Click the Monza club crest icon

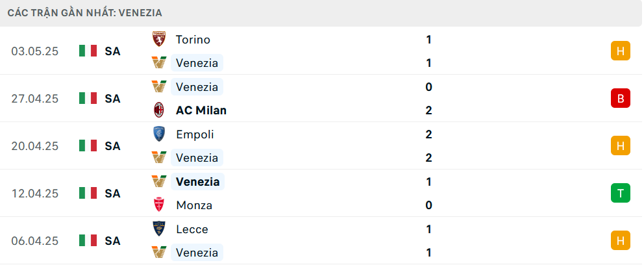pyautogui.click(x=159, y=205)
